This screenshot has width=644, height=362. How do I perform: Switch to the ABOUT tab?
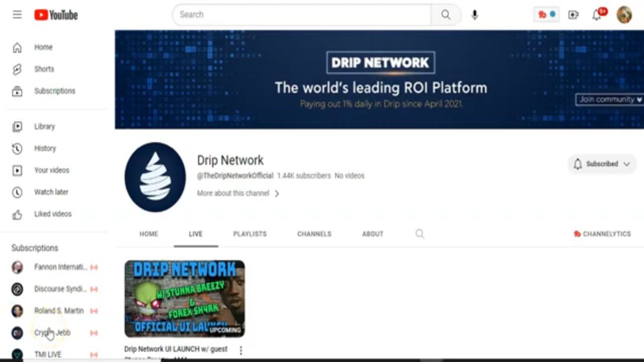coord(373,234)
